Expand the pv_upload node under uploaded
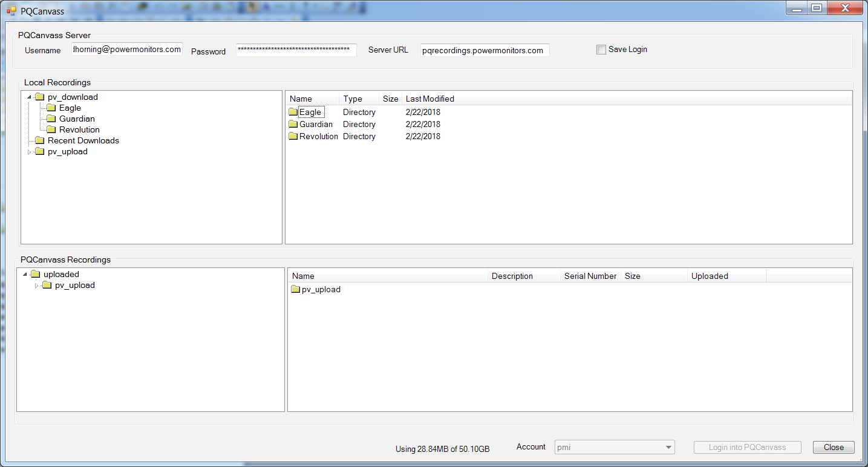The width and height of the screenshot is (868, 467). tap(37, 285)
